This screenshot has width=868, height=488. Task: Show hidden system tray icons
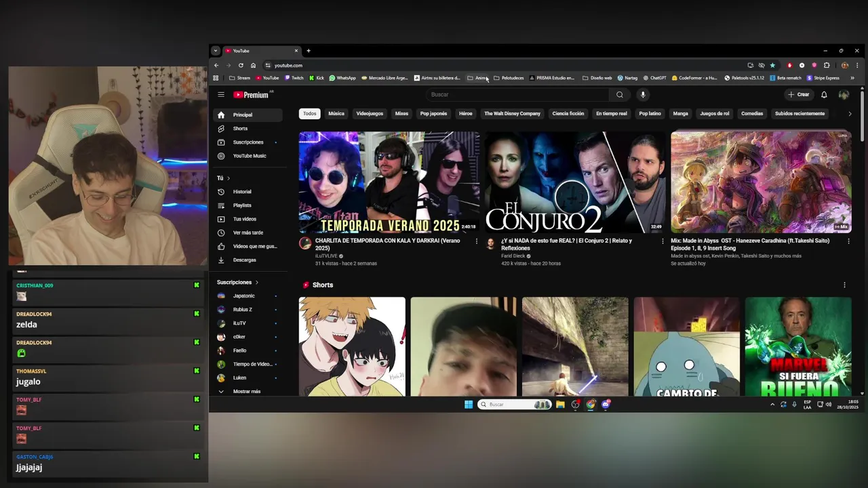pos(772,405)
